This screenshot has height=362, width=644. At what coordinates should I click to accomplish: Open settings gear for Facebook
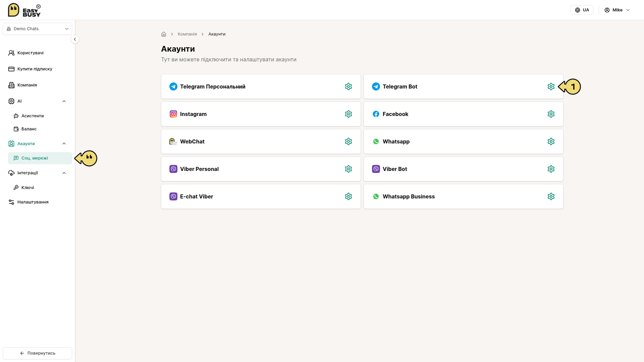coord(551,114)
